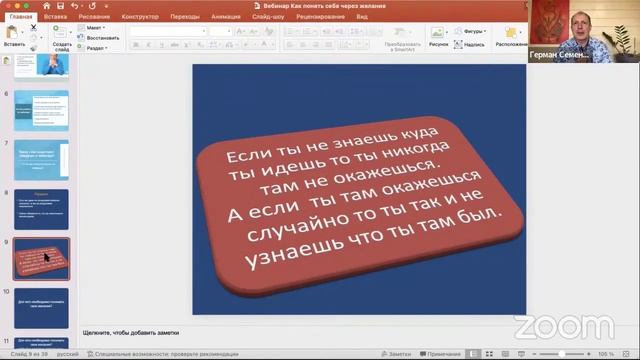
Task: Click the Восстановить reset button
Action: pyautogui.click(x=98, y=38)
